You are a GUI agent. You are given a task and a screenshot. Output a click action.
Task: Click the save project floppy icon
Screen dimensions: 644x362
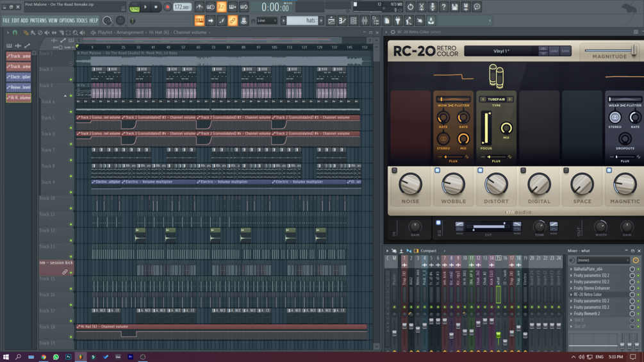(455, 7)
